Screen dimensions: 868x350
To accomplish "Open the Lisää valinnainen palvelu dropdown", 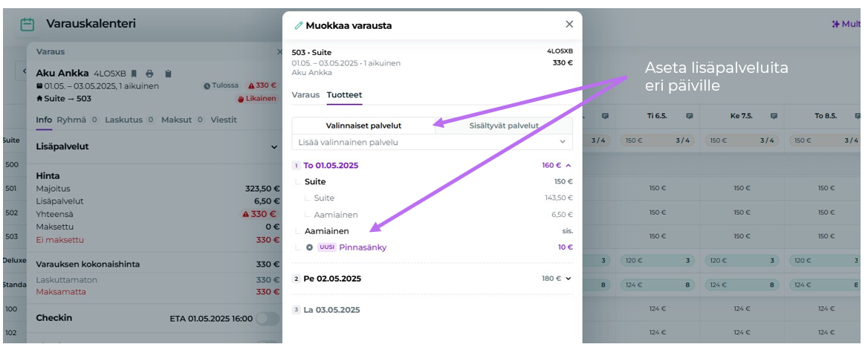I will [x=432, y=141].
